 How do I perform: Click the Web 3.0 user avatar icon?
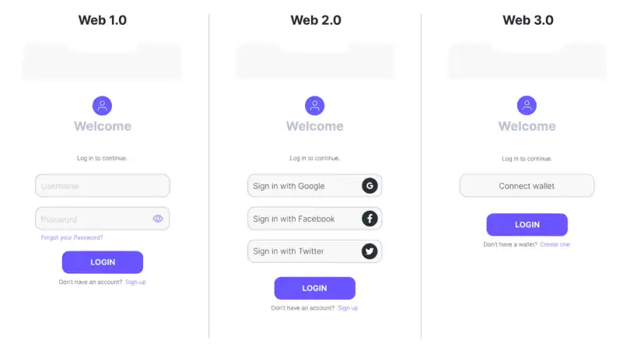[527, 106]
